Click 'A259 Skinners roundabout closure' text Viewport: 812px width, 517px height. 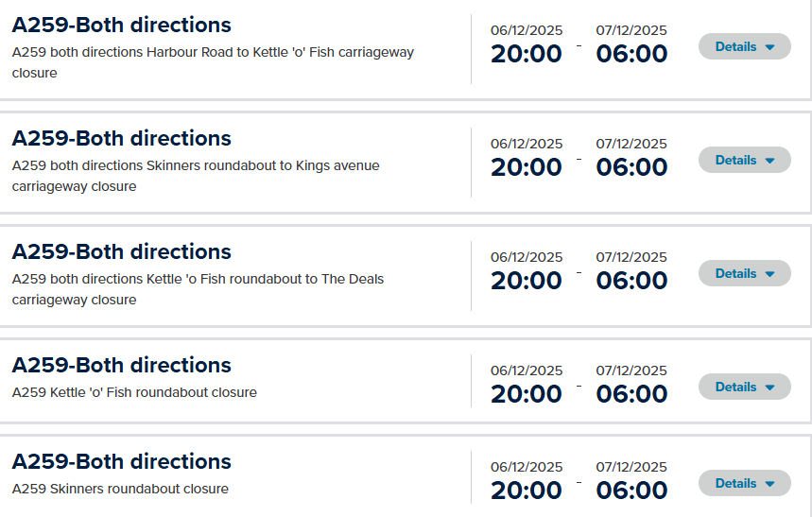point(120,489)
